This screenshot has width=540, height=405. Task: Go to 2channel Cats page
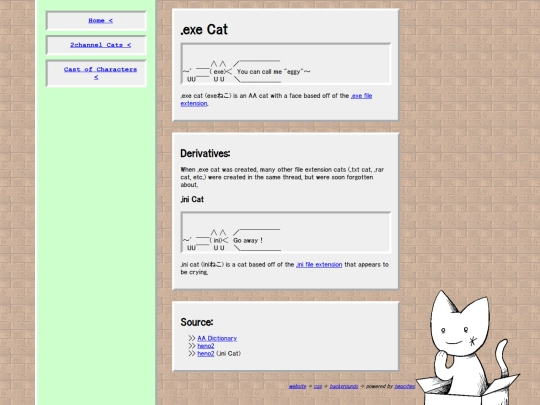tap(100, 45)
